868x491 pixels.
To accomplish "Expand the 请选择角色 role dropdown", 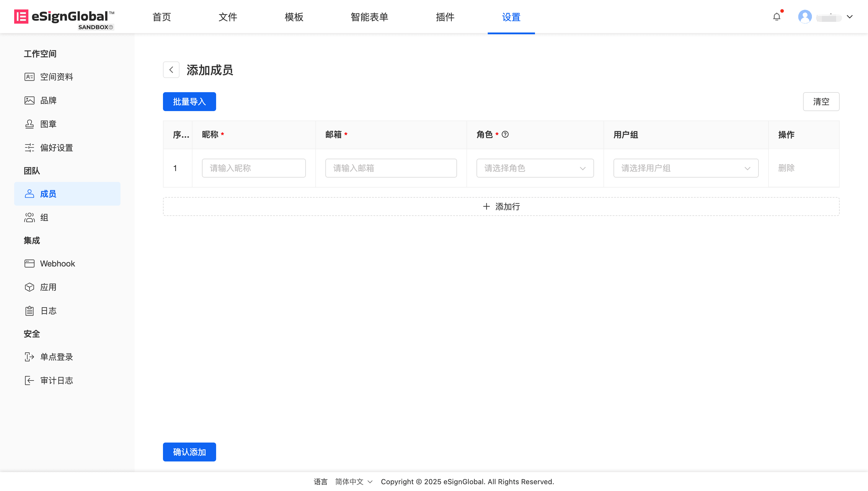I will [535, 168].
